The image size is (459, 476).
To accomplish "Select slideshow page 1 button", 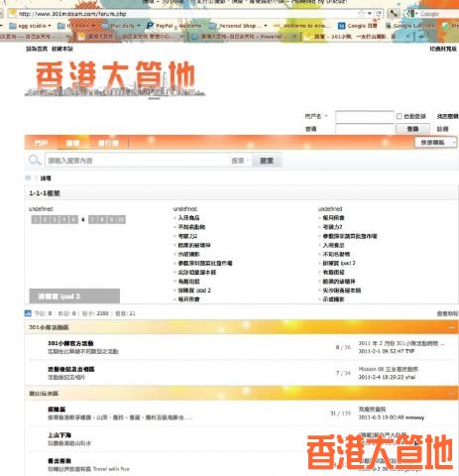I will pyautogui.click(x=35, y=219).
